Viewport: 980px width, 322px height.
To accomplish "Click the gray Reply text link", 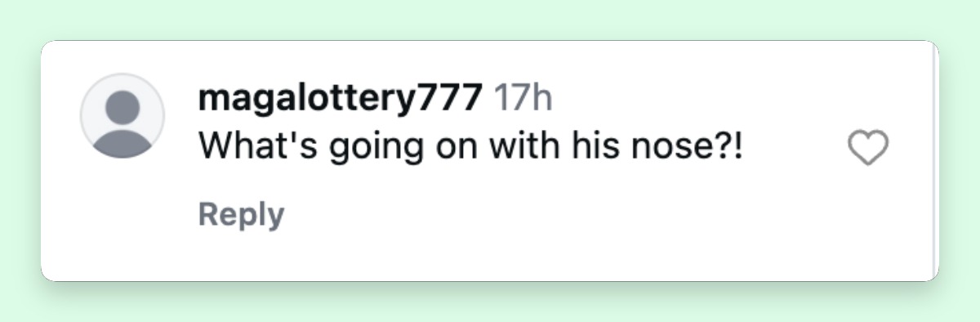I will (x=242, y=215).
